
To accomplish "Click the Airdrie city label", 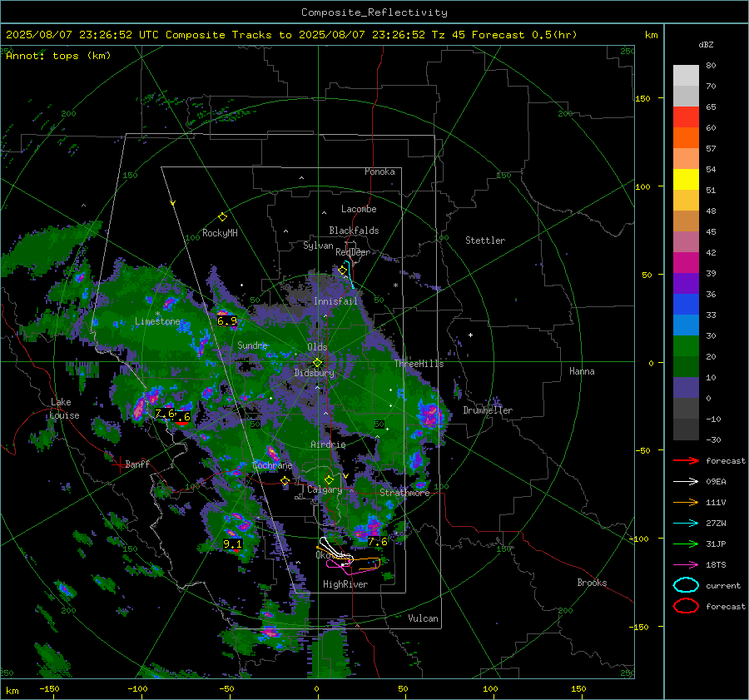I will point(328,444).
